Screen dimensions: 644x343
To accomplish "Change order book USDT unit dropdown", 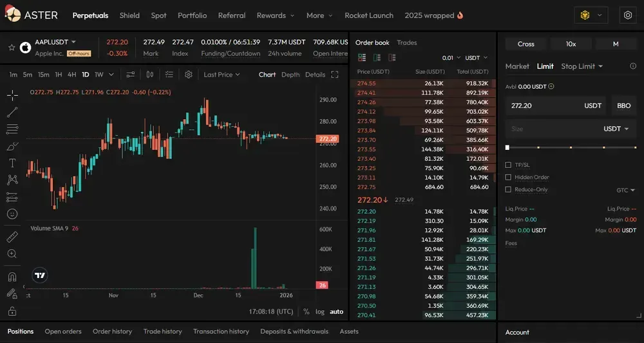I will (476, 58).
